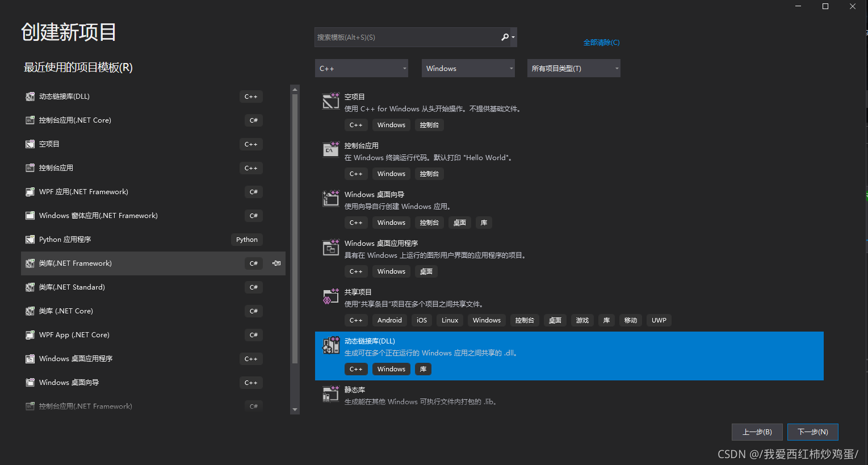Click the Android tag under 共享项目
868x465 pixels.
(390, 320)
